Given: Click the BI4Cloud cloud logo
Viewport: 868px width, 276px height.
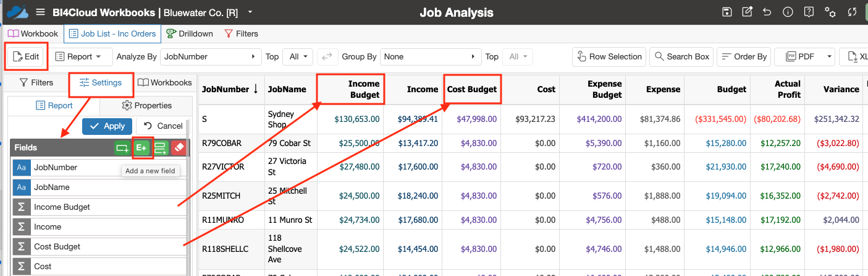Looking at the screenshot, I should tap(17, 12).
